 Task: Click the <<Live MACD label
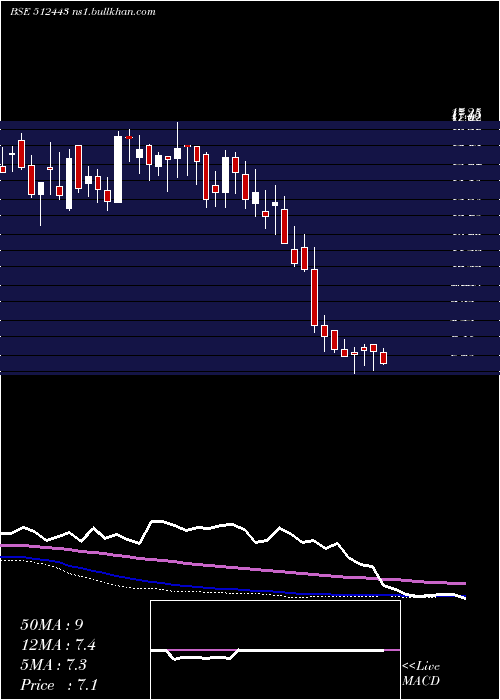pos(421,674)
